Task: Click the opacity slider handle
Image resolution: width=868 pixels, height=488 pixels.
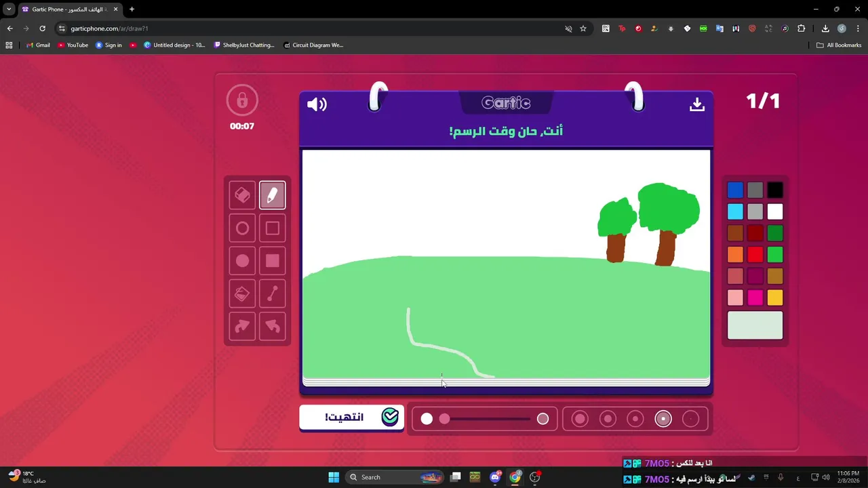Action: [444, 419]
